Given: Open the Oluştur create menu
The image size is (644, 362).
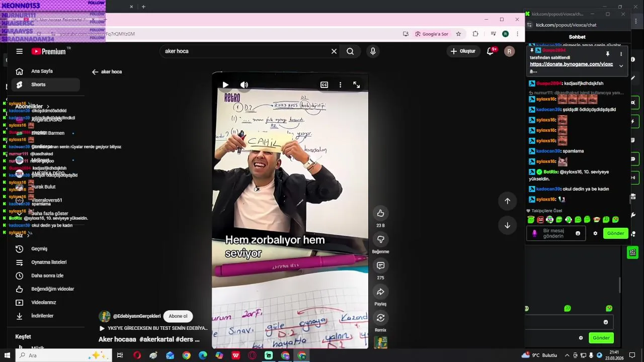Looking at the screenshot, I should (463, 51).
